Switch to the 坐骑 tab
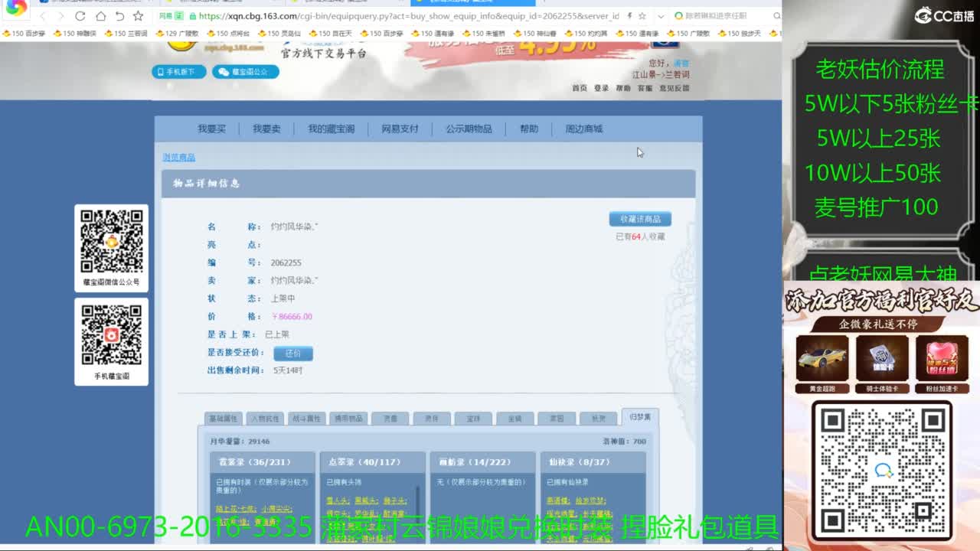980x551 pixels. coord(514,419)
